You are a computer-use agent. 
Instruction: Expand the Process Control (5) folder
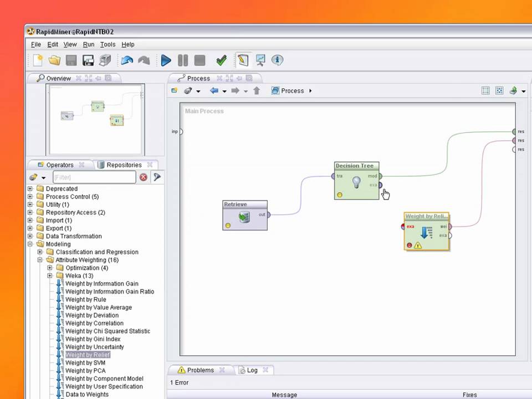pos(30,196)
